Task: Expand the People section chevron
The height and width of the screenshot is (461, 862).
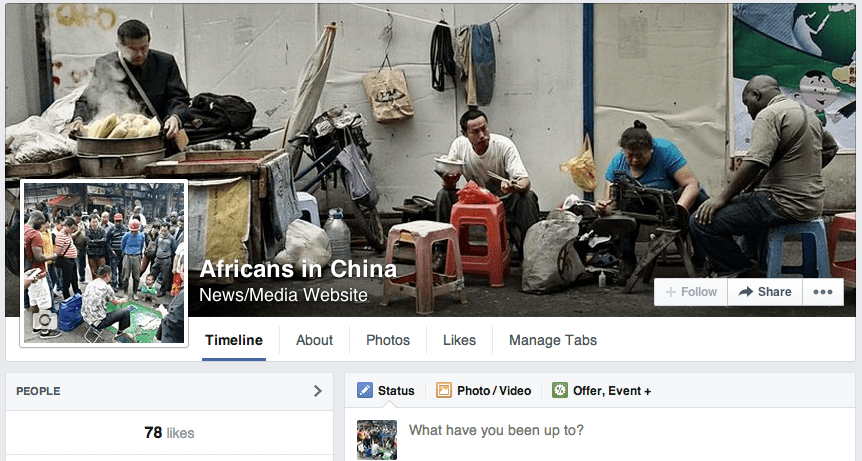Action: (318, 391)
